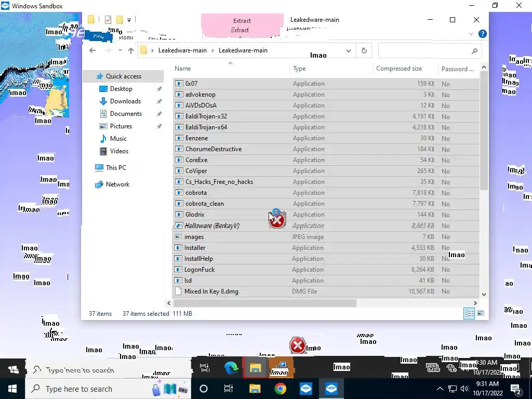Open Pictures folder in sidebar
Image resolution: width=532 pixels, height=399 pixels.
tap(121, 126)
